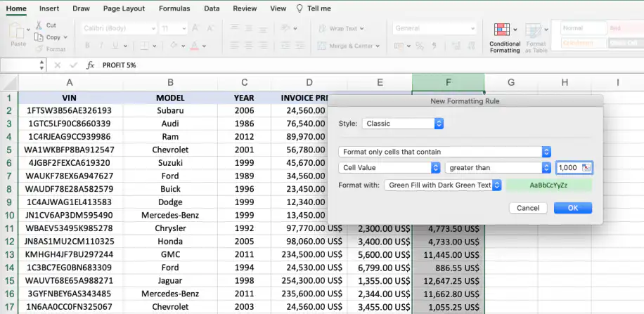The width and height of the screenshot is (644, 314).
Task: Click range selector icon in value field
Action: coord(586,167)
